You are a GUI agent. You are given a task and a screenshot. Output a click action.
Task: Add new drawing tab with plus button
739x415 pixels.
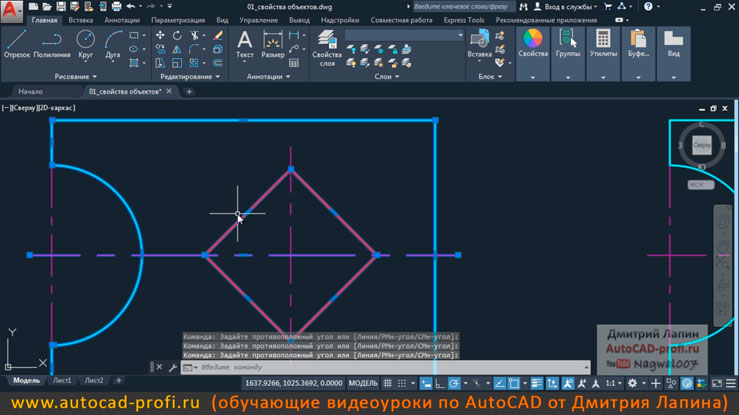pyautogui.click(x=189, y=91)
